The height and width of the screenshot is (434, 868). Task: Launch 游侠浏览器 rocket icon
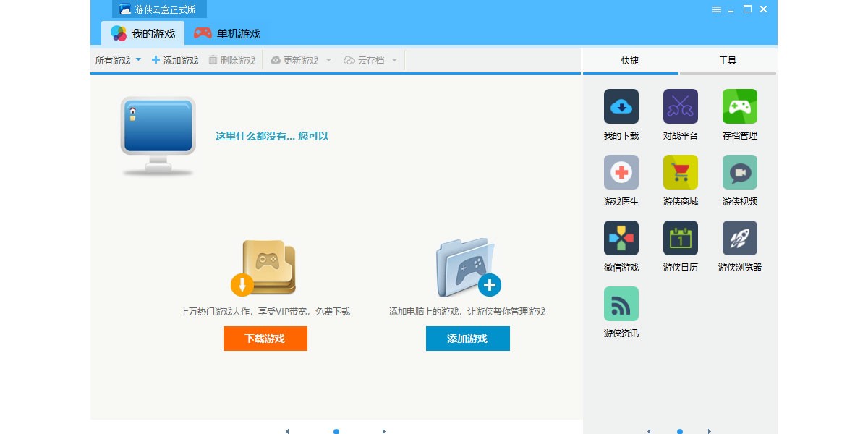740,238
